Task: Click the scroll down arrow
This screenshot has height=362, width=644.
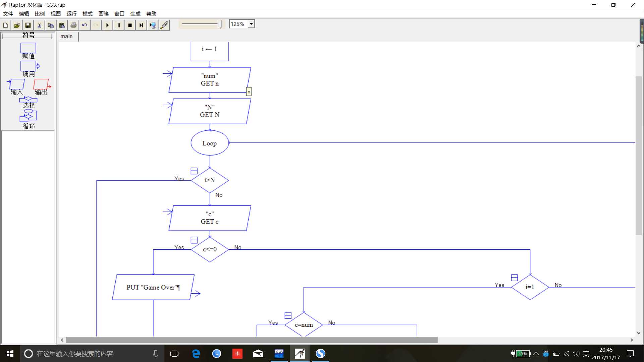Action: point(639,333)
